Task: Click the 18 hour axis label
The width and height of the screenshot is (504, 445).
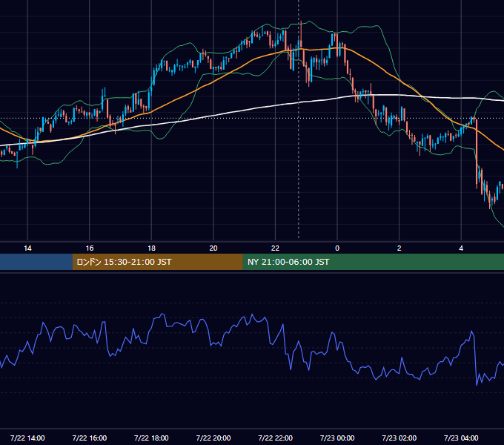Action: (151, 248)
